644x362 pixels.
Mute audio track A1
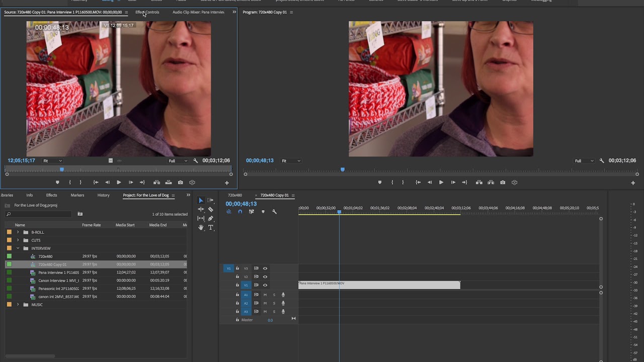click(265, 295)
